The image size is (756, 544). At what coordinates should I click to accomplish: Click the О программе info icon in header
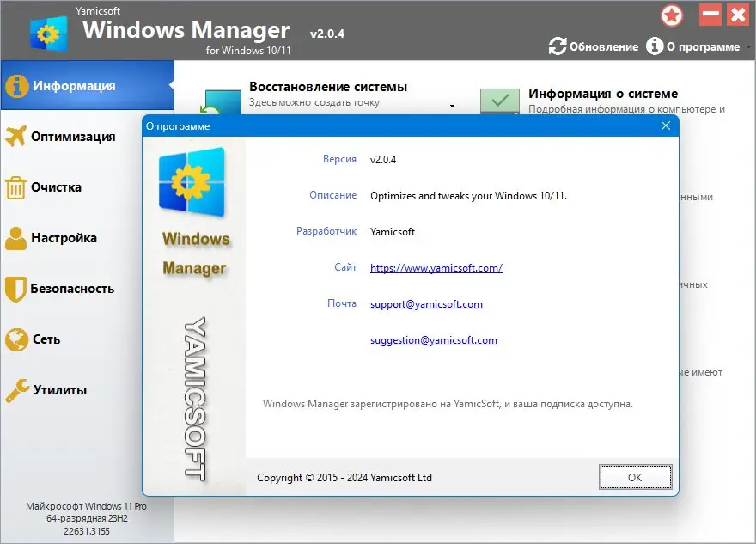(x=655, y=46)
